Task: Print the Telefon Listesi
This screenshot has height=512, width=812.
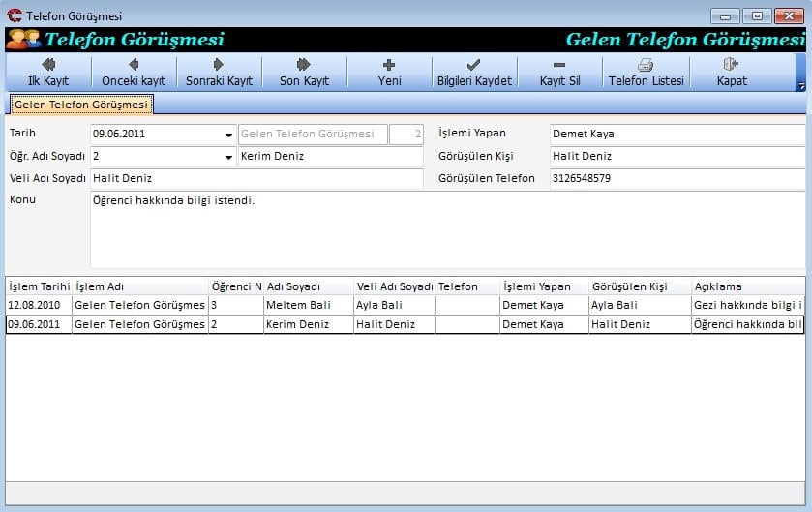Action: 646,73
